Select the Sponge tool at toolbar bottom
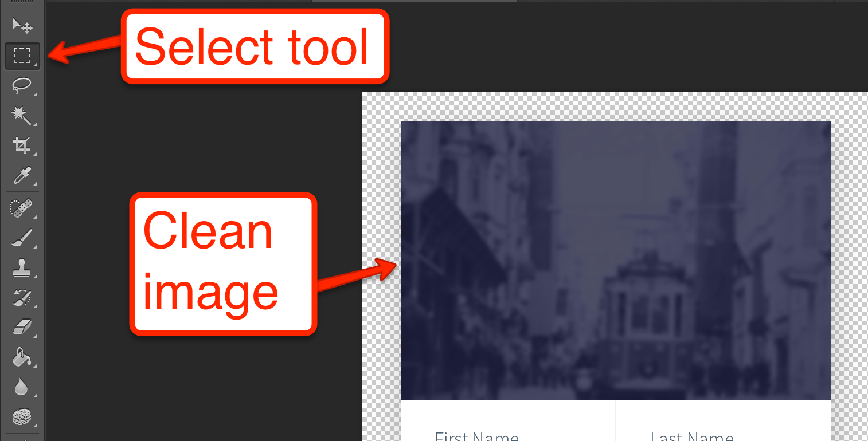This screenshot has height=441, width=868. coord(22,416)
